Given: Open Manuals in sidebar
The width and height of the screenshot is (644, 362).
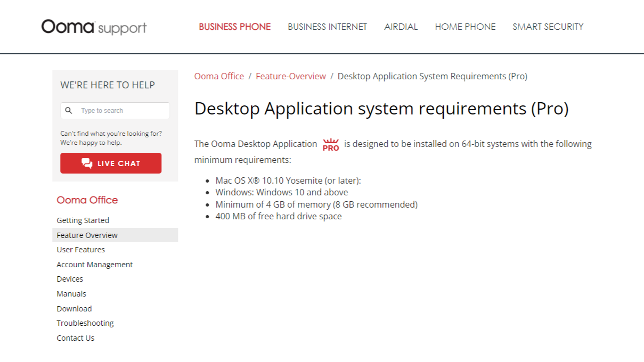Looking at the screenshot, I should tap(71, 294).
